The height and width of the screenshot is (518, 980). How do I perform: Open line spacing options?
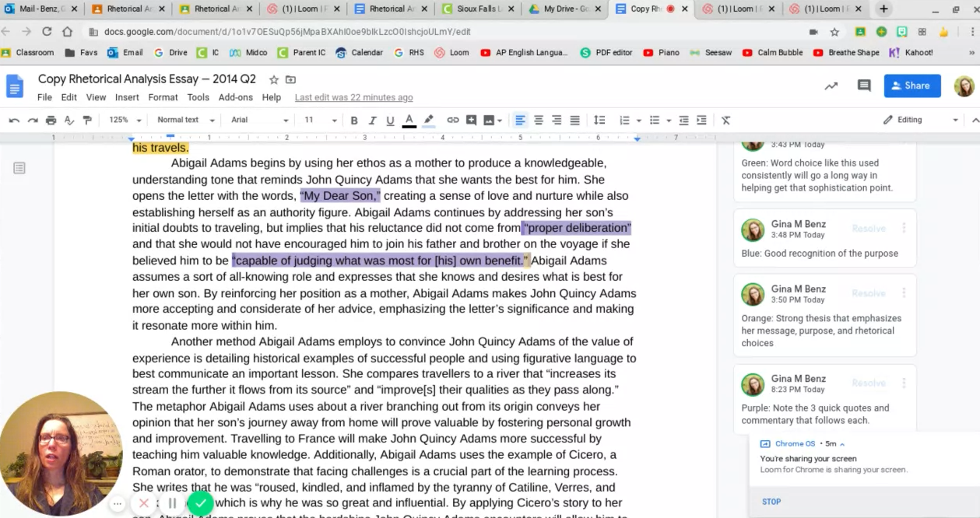tap(599, 121)
